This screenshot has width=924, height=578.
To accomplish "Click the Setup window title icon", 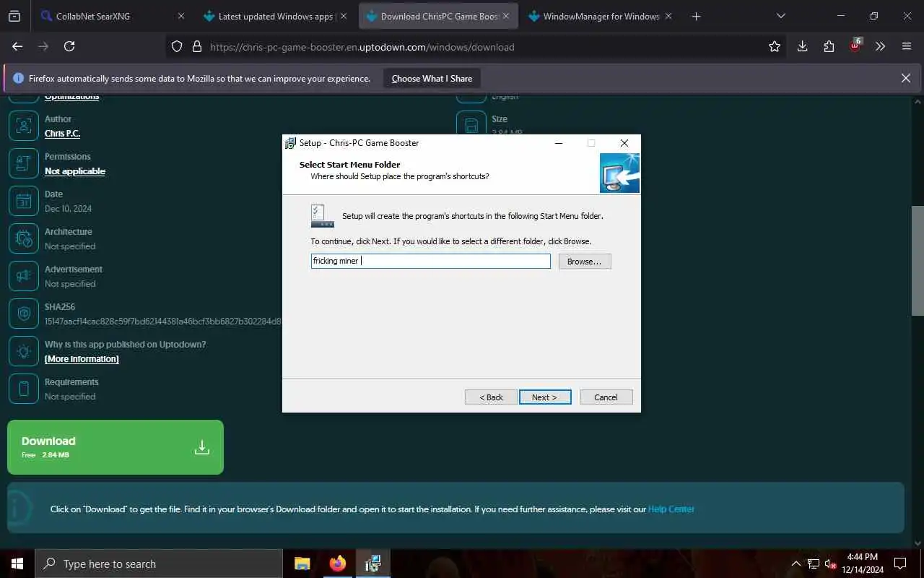I will tap(290, 143).
